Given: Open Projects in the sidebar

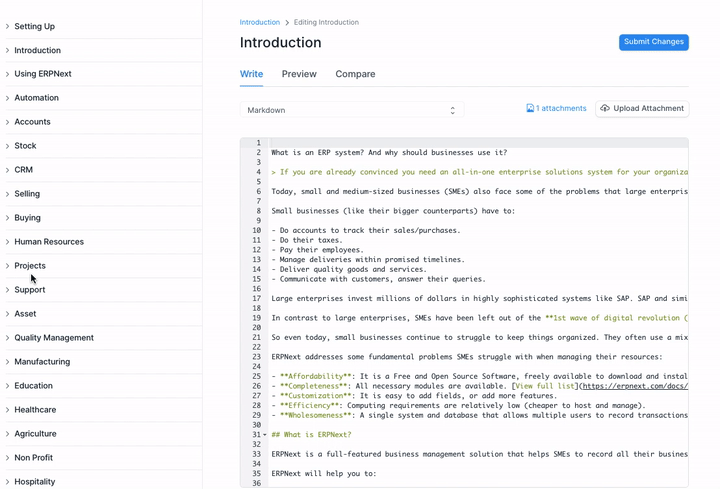Looking at the screenshot, I should pos(30,266).
